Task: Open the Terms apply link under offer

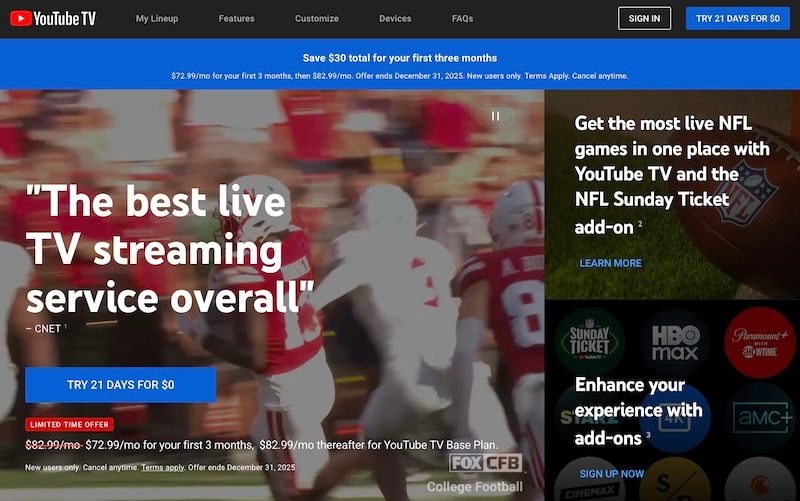Action: pyautogui.click(x=163, y=467)
